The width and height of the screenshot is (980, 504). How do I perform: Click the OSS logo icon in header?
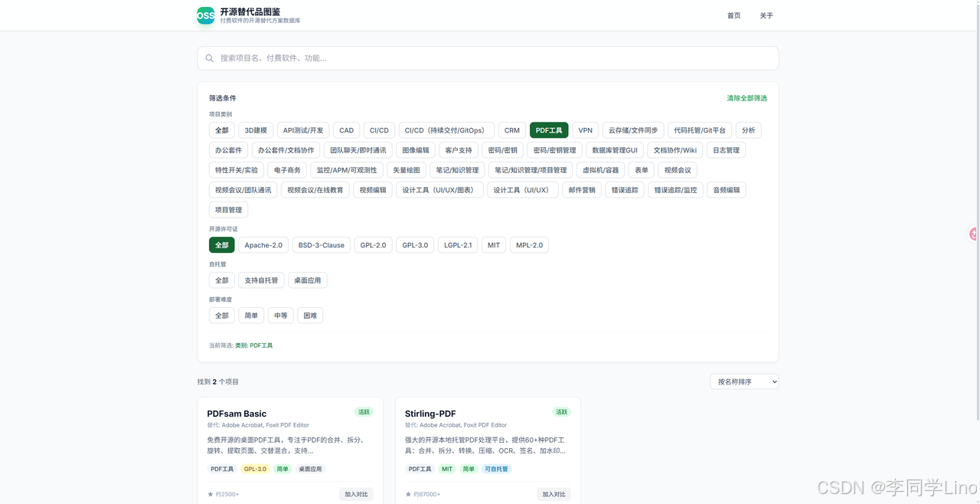pos(206,15)
